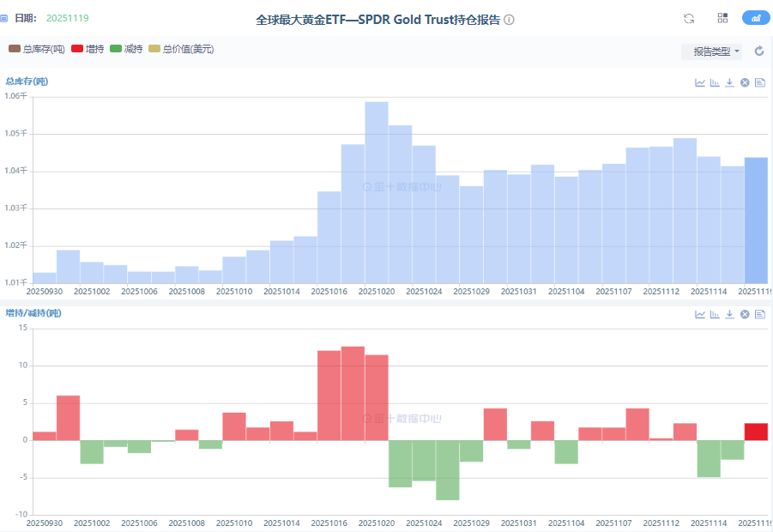Open the date picker showing 20251119
The width and height of the screenshot is (773, 532).
click(68, 18)
